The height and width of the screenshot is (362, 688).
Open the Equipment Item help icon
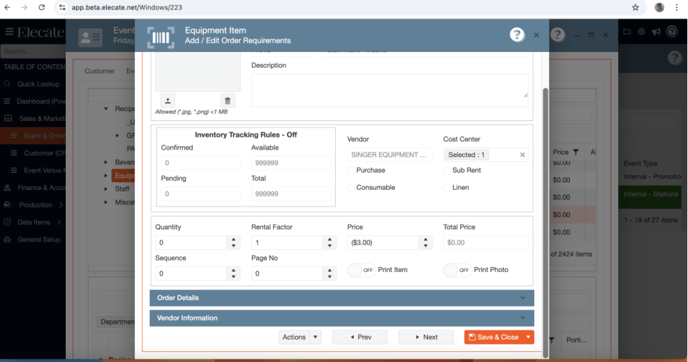(x=517, y=35)
